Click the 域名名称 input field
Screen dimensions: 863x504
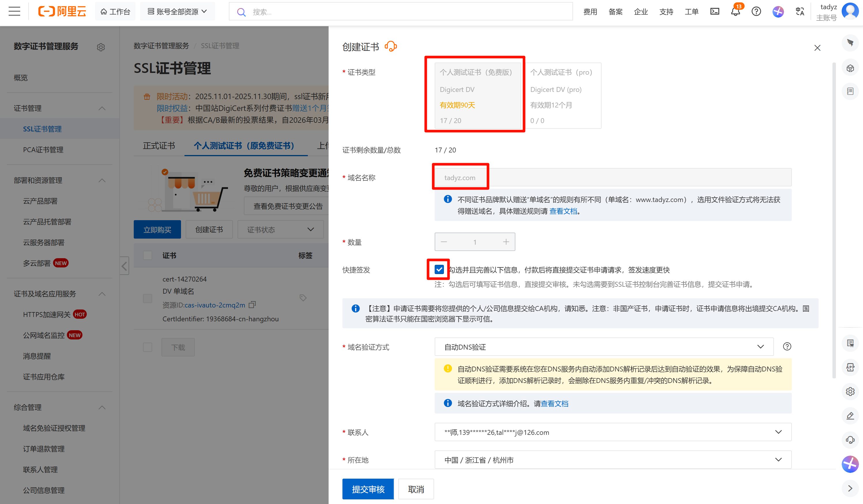(x=613, y=177)
